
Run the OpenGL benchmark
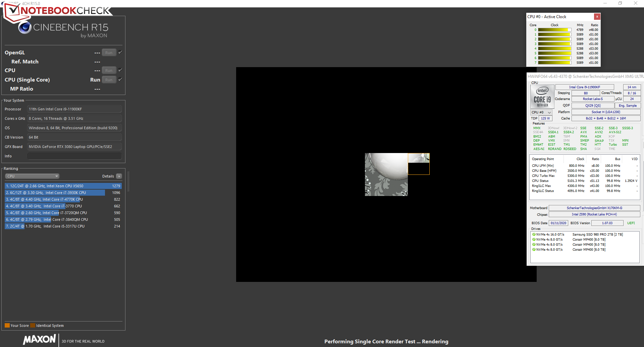(109, 53)
